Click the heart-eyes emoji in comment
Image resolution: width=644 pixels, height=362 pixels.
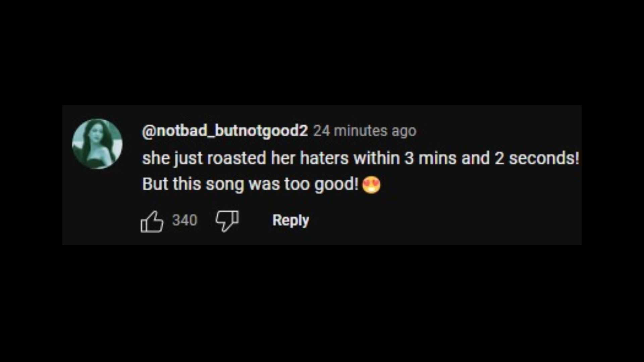(371, 185)
